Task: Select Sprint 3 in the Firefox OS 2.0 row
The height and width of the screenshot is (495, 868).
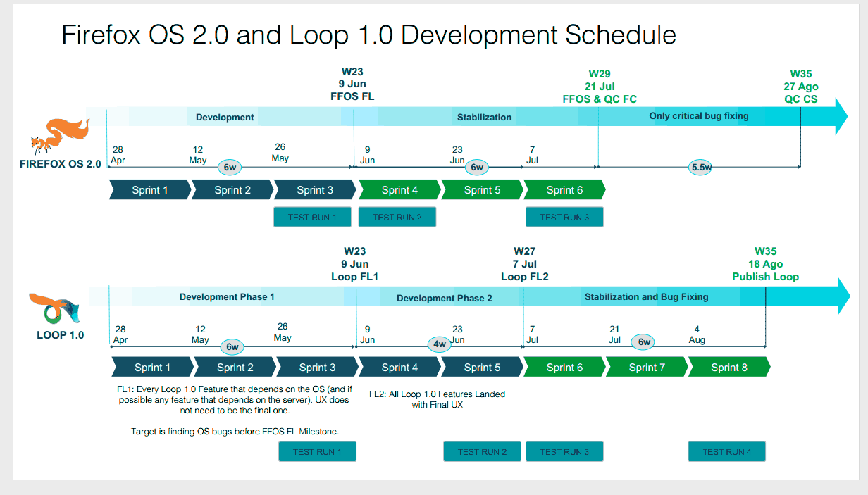Action: click(315, 190)
